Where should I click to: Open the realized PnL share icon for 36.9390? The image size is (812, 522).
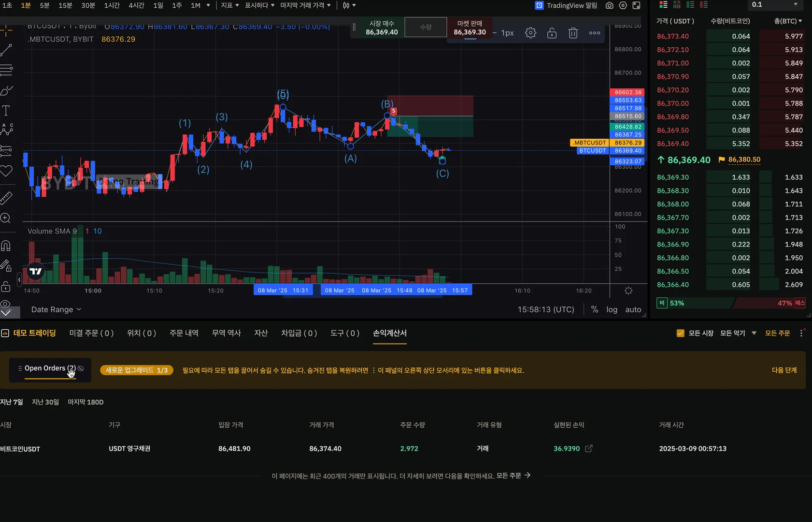coord(589,449)
